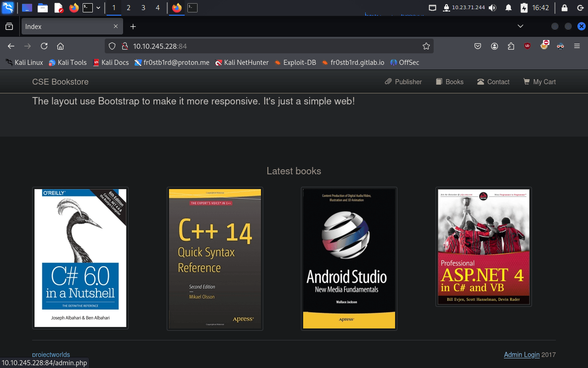
Task: Click the Admin Login link
Action: (x=521, y=355)
